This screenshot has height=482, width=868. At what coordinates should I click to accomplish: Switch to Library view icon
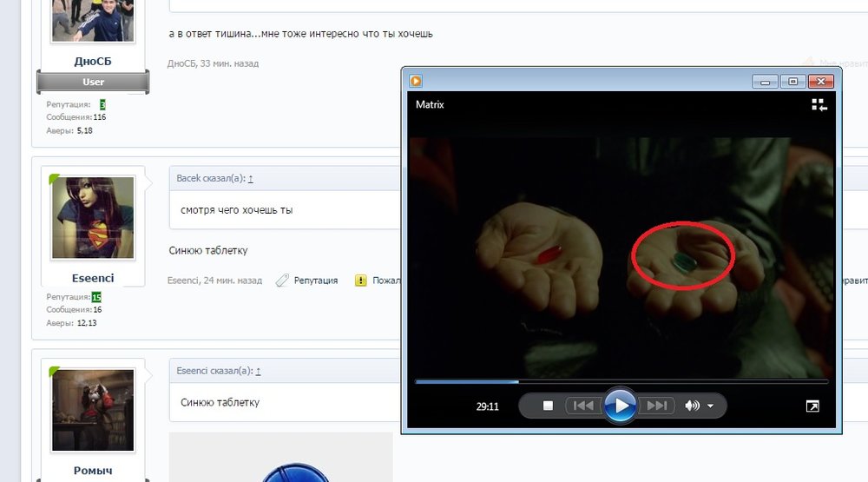click(819, 105)
